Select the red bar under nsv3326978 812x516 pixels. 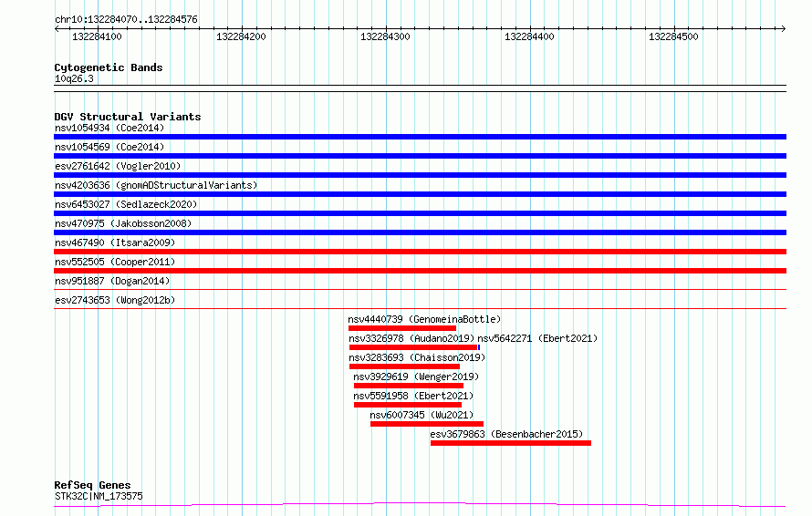(413, 347)
